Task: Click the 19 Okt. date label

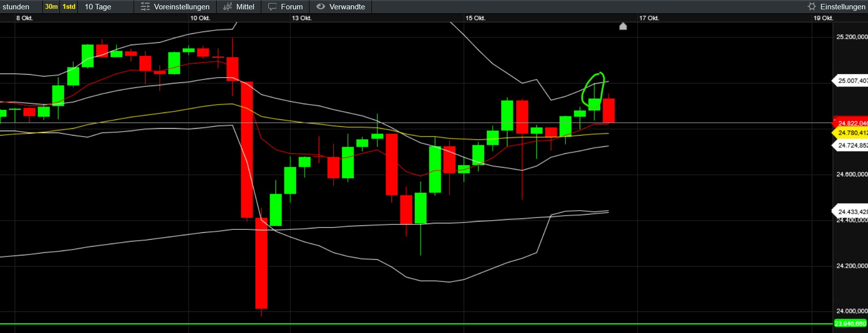Action: [823, 18]
